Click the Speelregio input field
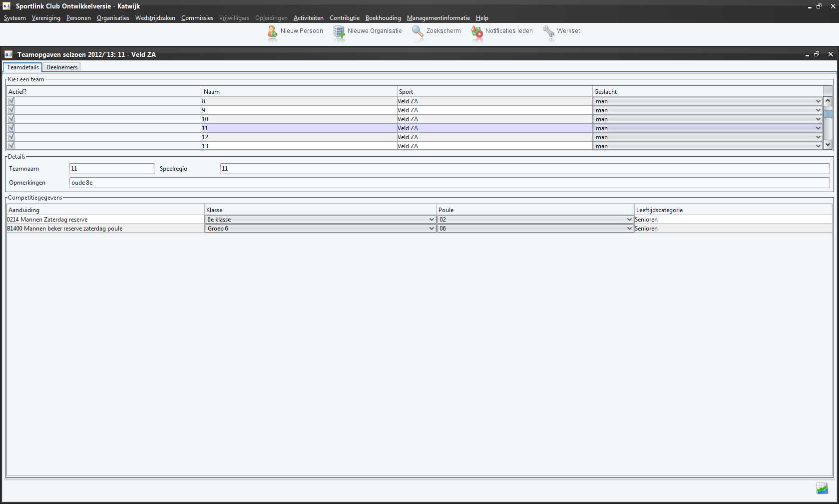 point(525,169)
